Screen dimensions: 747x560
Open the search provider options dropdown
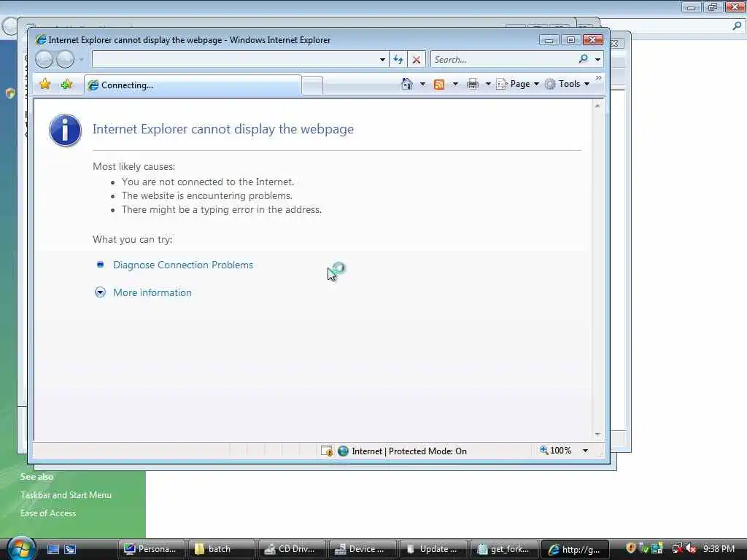[597, 60]
